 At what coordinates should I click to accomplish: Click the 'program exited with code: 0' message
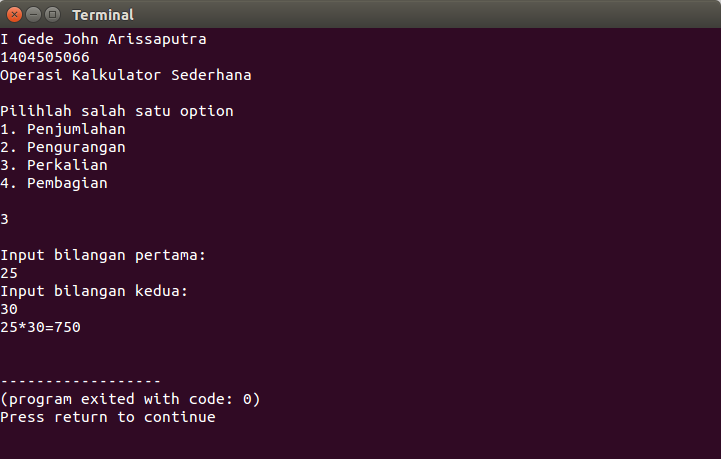(130, 399)
